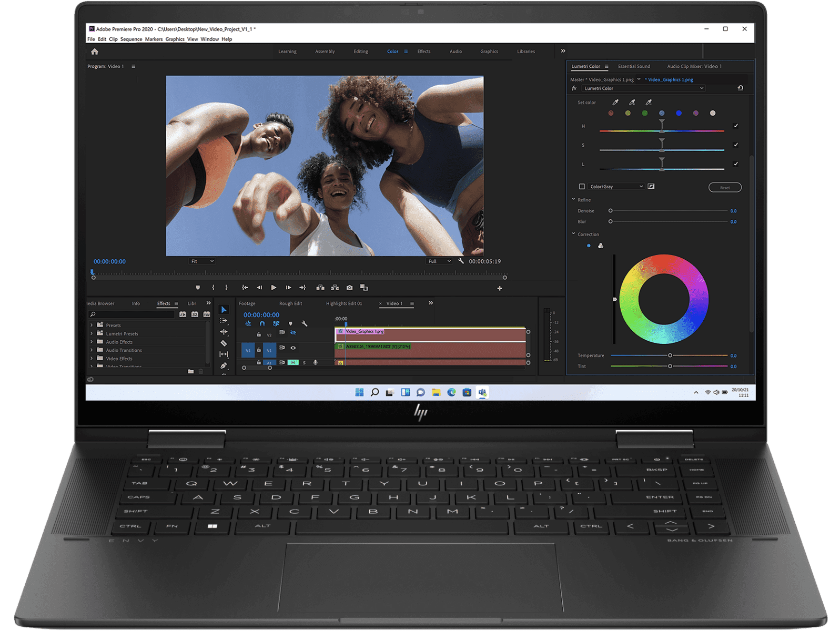Open the Color/Gray dropdown
The image size is (840, 631).
[616, 186]
